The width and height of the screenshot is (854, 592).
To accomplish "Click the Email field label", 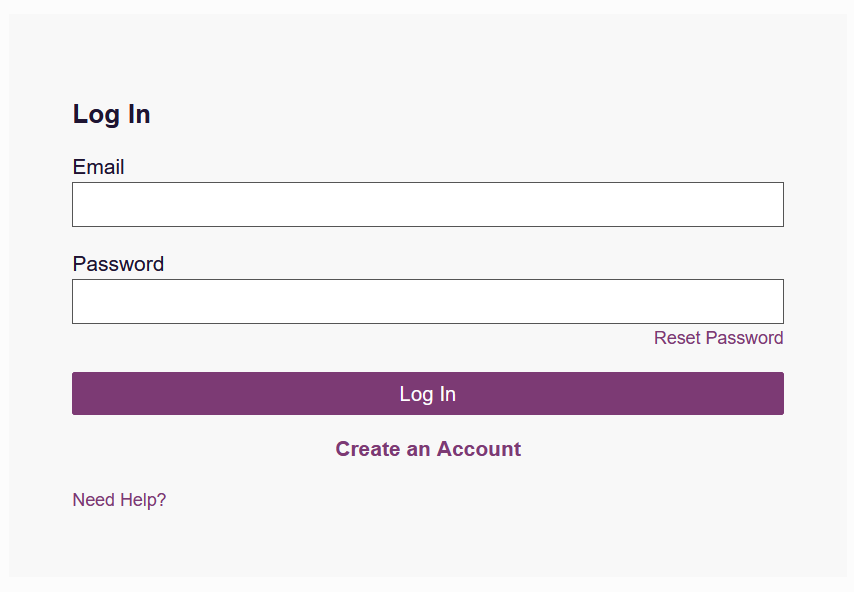I will [x=98, y=167].
